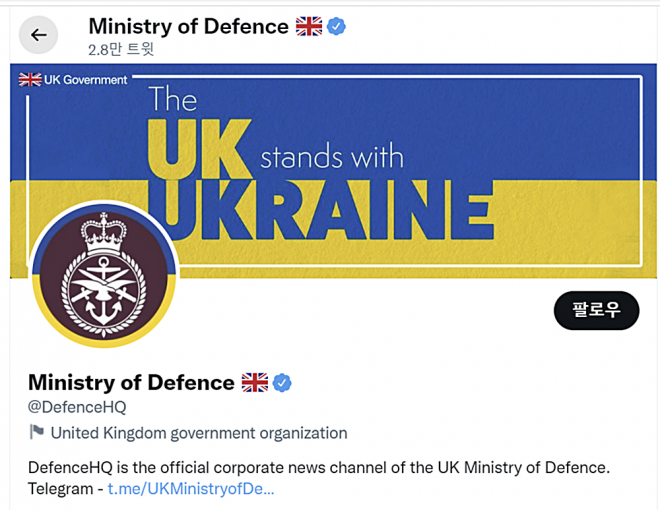Click the verified checkmark beside the profile name
The height and width of the screenshot is (510, 660).
coord(283,382)
